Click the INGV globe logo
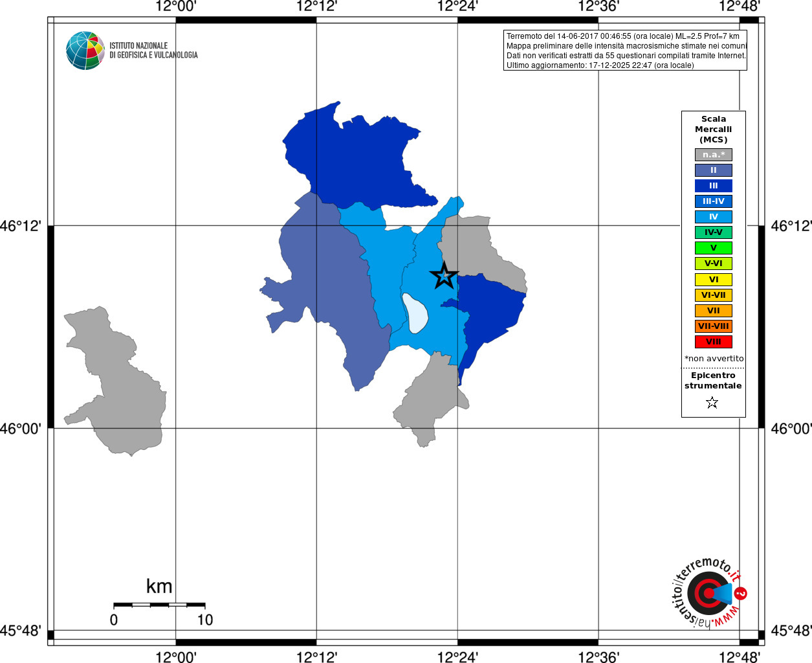The height and width of the screenshot is (663, 812). [x=85, y=51]
